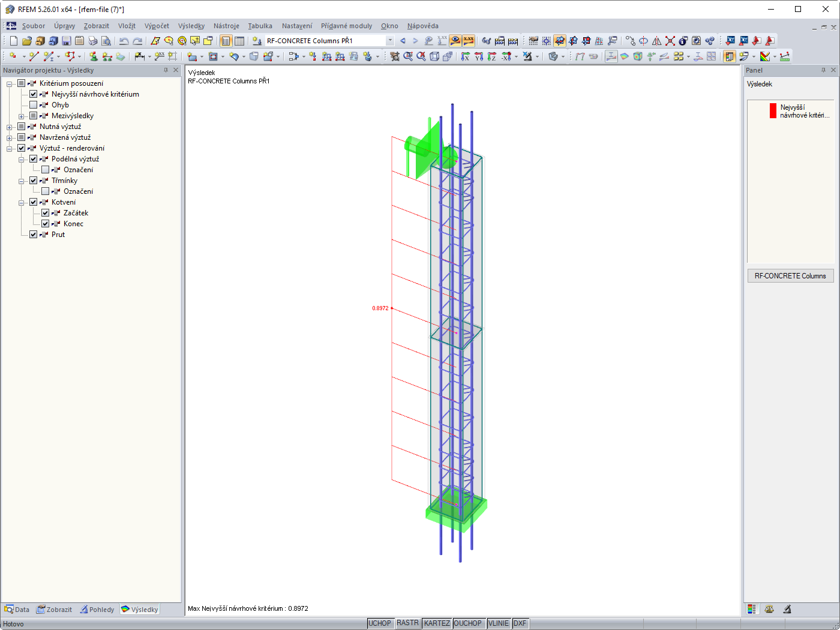Screen dimensions: 840x630
Task: Toggle the project navigator toolbar icon
Action: (x=226, y=41)
